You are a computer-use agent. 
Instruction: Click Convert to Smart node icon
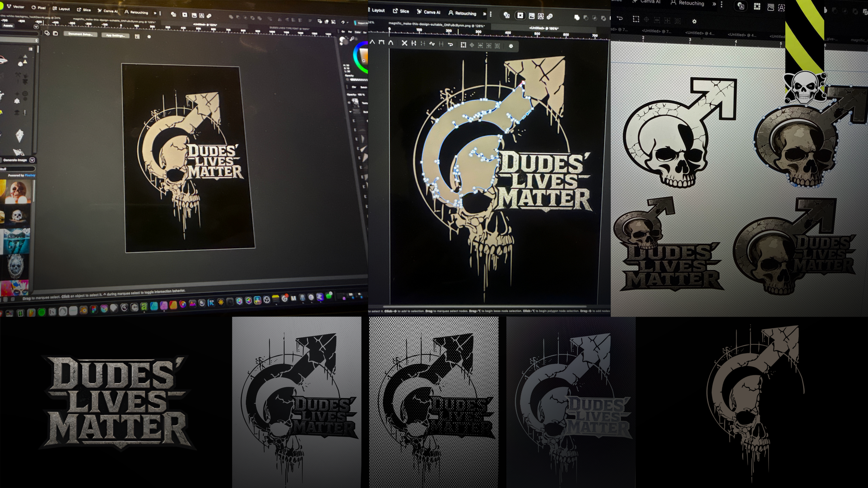391,43
